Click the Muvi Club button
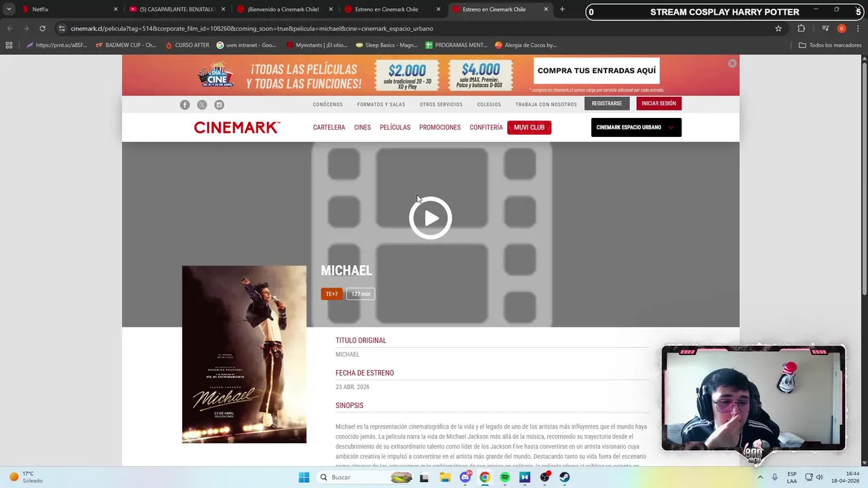The width and height of the screenshot is (868, 488). pyautogui.click(x=529, y=127)
